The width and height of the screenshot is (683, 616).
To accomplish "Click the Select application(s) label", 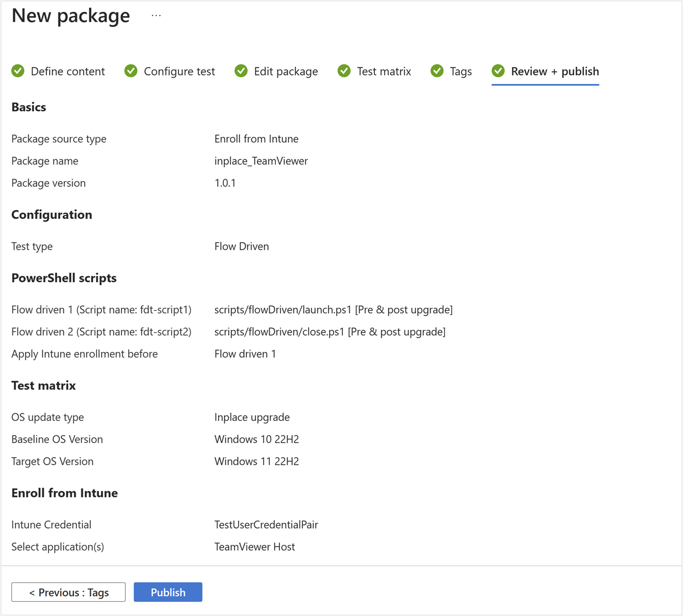I will coord(58,547).
